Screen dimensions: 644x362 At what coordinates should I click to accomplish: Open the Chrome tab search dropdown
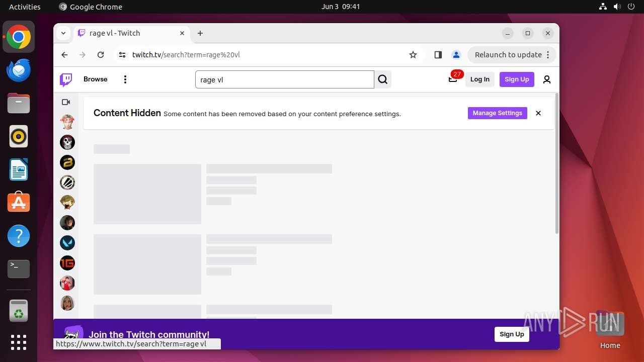pyautogui.click(x=63, y=33)
